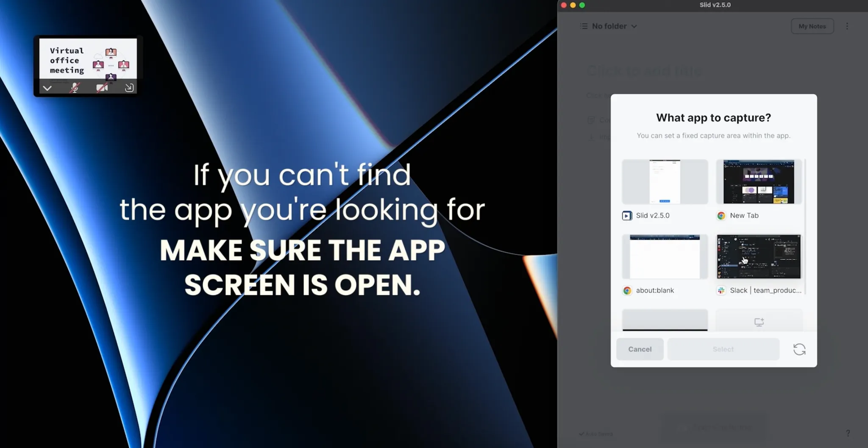
Task: Choose the New Tab Chrome thumbnail
Action: [759, 182]
